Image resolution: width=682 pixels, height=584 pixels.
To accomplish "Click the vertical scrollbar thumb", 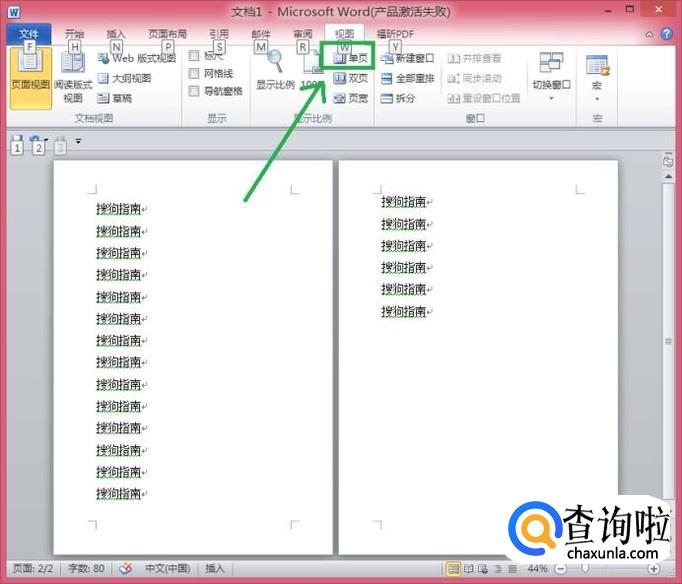I will [x=668, y=341].
